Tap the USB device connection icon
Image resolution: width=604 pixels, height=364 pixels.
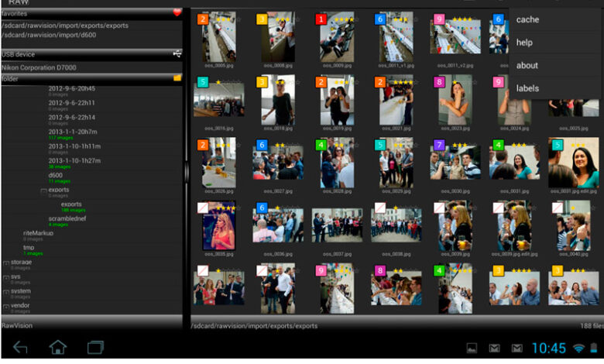pos(177,53)
